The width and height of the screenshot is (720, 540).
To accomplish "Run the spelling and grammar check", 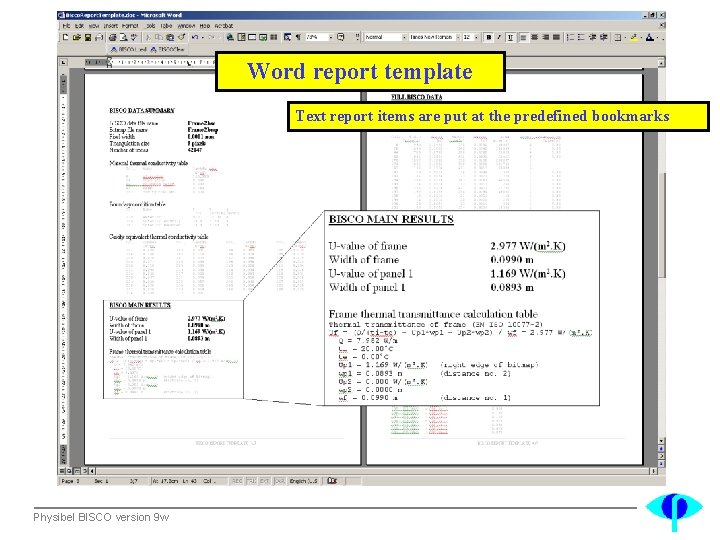I will [x=134, y=37].
